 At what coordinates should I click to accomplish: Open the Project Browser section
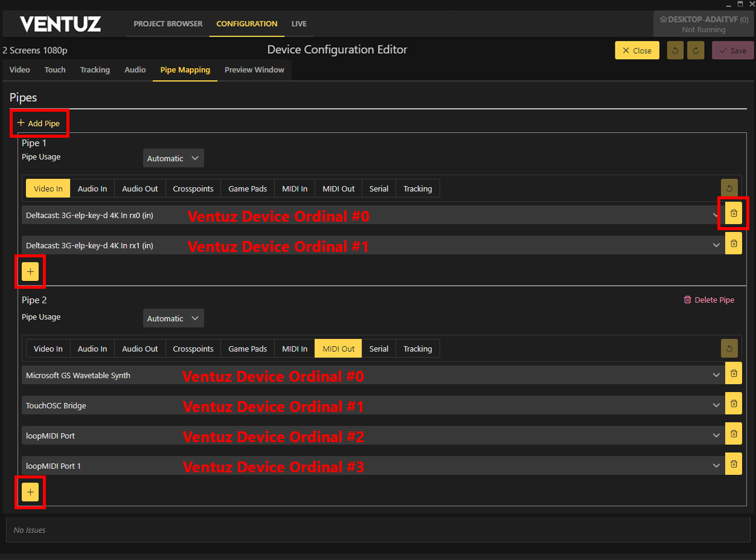(x=168, y=24)
